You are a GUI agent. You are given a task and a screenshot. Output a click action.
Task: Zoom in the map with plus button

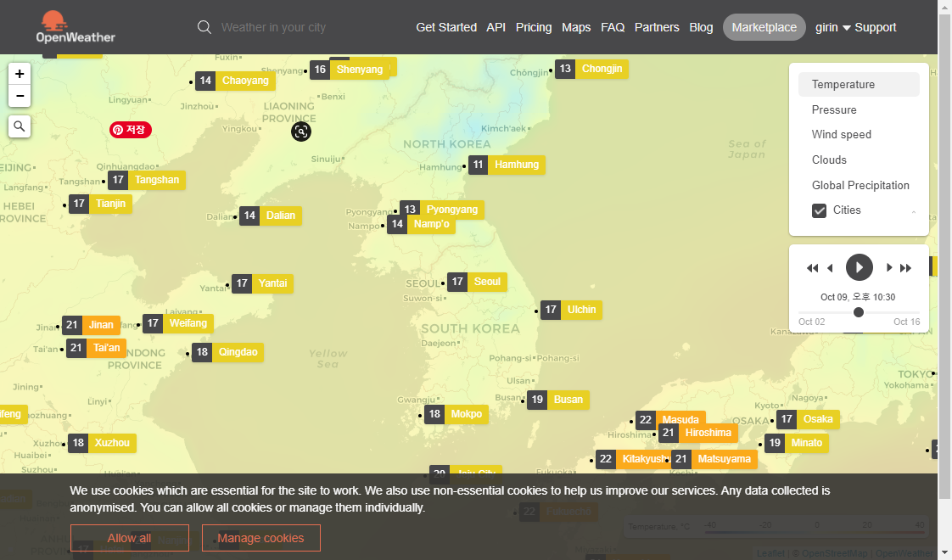20,74
